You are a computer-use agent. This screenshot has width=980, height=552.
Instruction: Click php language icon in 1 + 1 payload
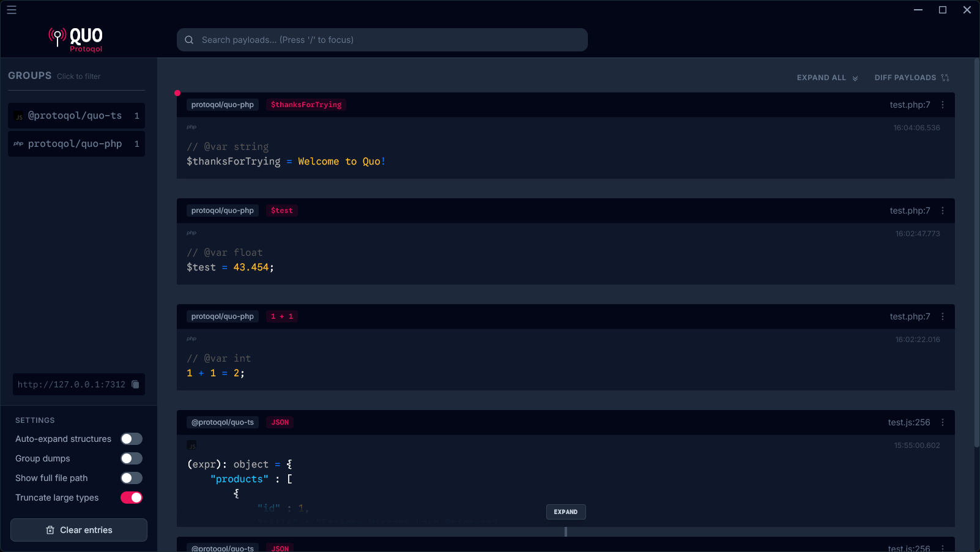click(x=191, y=339)
